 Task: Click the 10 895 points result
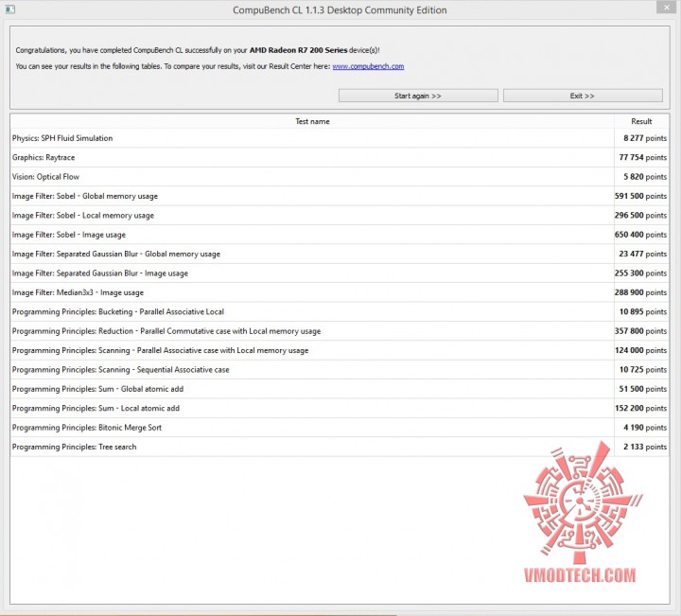[x=643, y=312]
